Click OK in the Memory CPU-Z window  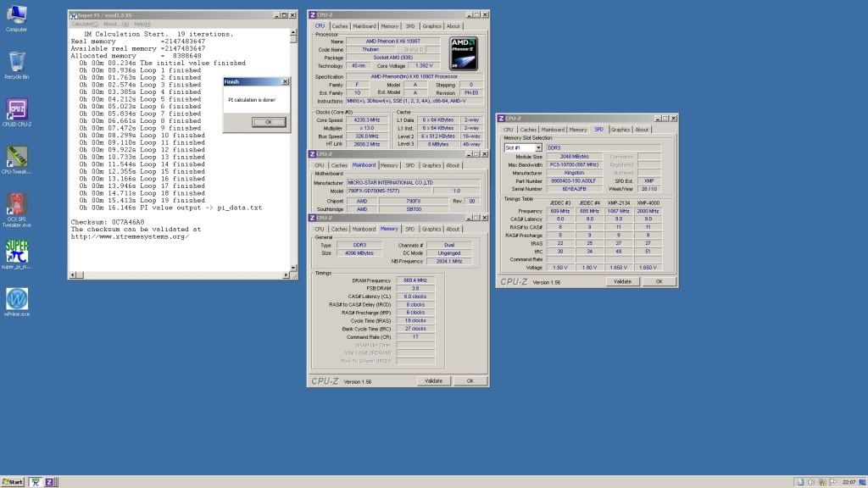tap(470, 381)
